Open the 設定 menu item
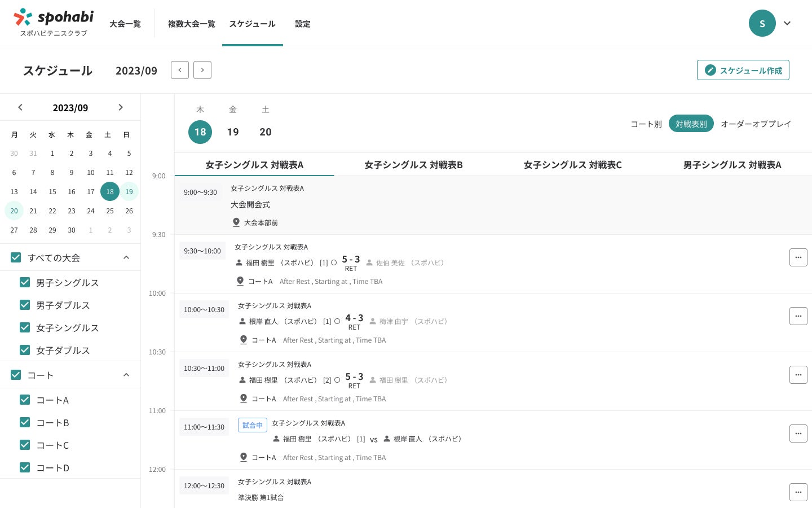Viewport: 812px width, 508px height. [x=303, y=24]
